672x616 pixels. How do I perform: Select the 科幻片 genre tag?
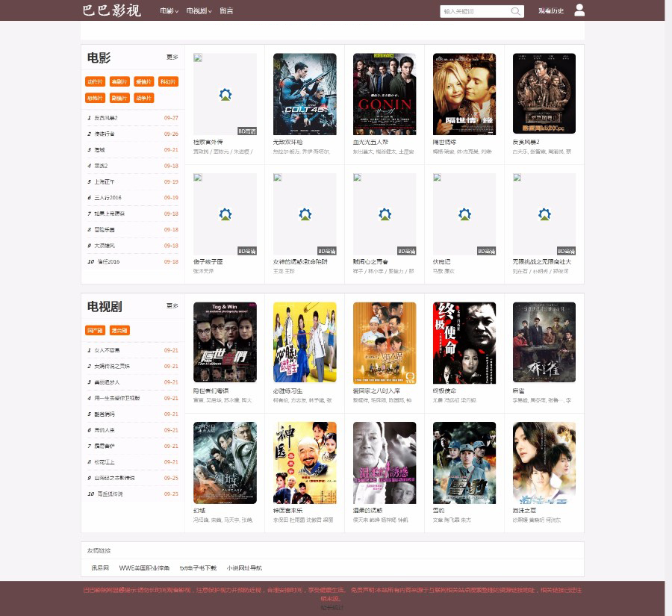[x=169, y=81]
